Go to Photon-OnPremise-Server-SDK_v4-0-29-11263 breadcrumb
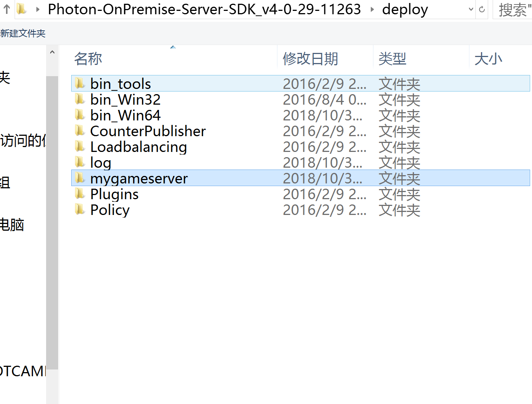This screenshot has width=532, height=404. tap(204, 9)
